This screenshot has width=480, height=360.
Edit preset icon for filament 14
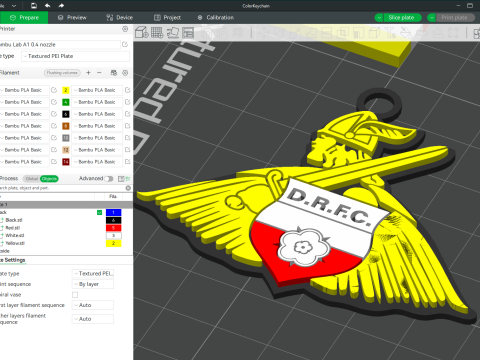click(127, 162)
